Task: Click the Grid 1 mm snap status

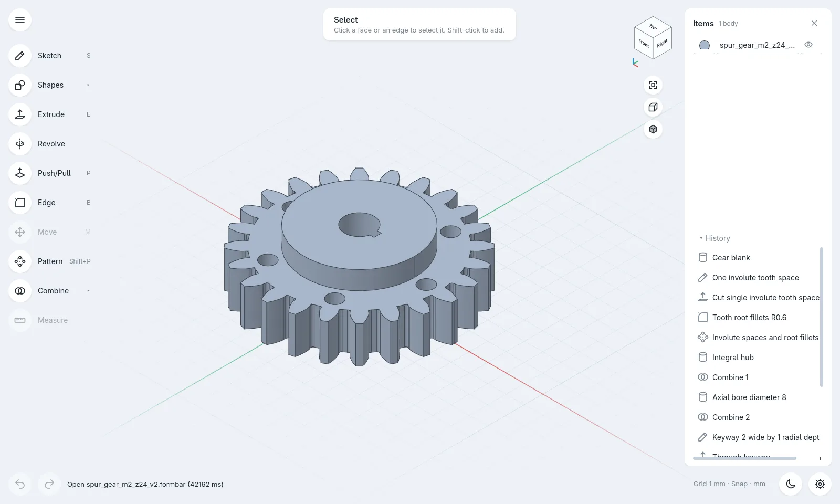Action: (729, 484)
